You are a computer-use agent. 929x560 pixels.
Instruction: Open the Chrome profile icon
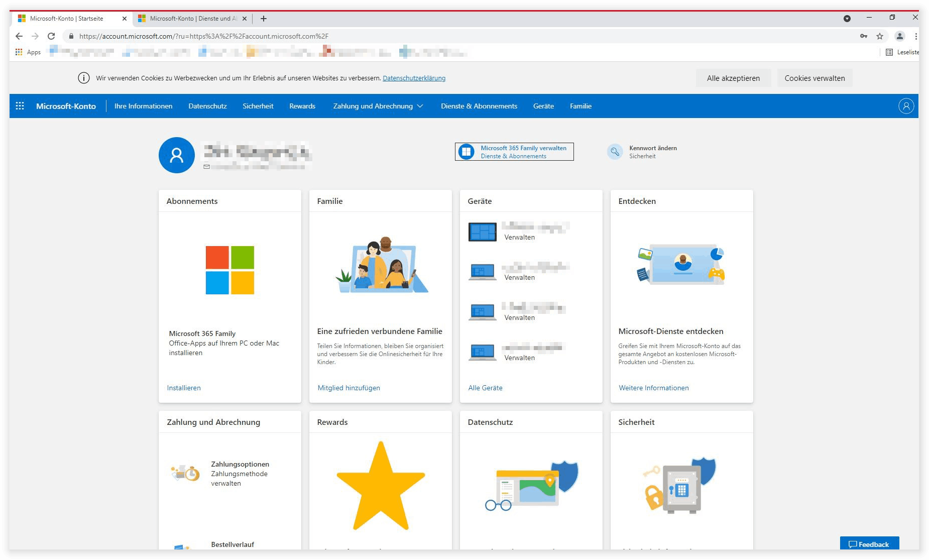coord(900,36)
